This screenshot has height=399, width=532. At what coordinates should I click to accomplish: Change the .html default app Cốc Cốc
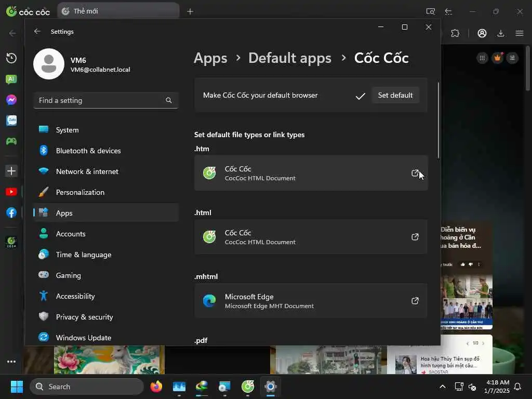point(311,237)
